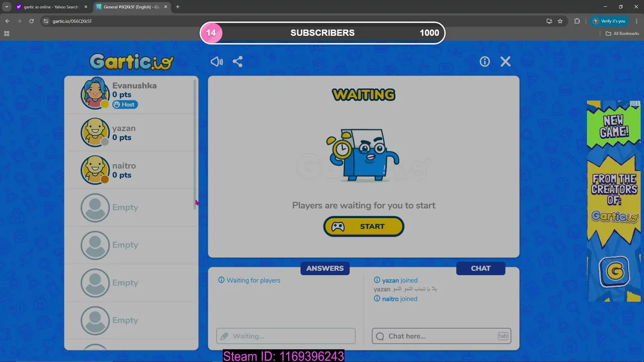The height and width of the screenshot is (362, 644).
Task: Open the browser three-dot menu
Action: (636, 21)
